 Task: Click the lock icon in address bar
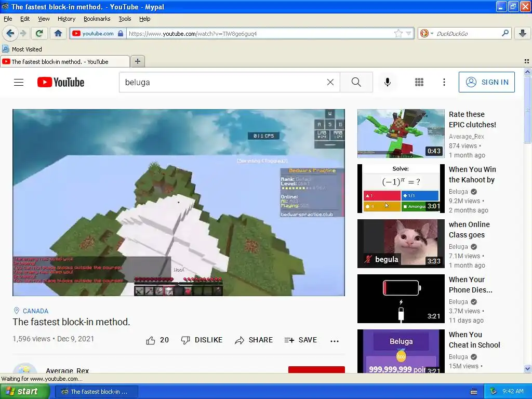pyautogui.click(x=121, y=33)
